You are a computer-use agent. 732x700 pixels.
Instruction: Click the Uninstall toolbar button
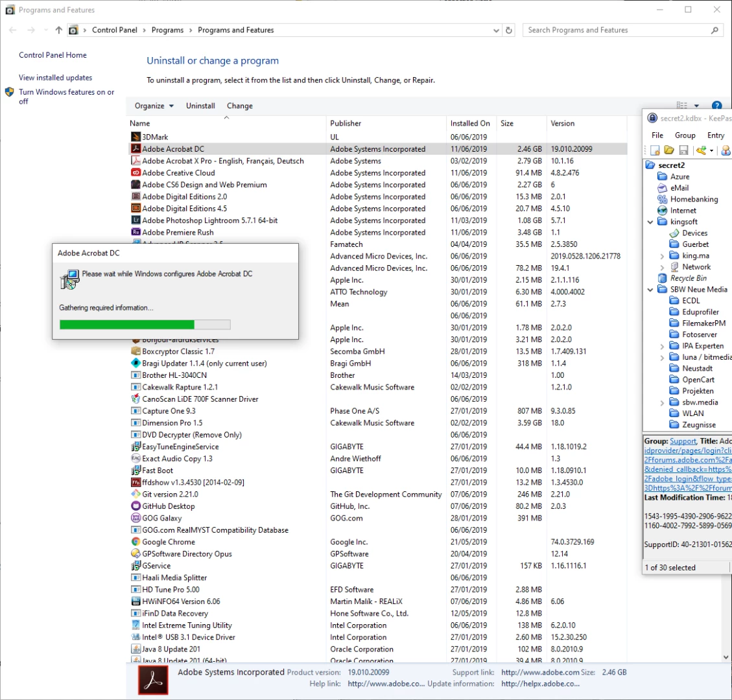pos(200,106)
